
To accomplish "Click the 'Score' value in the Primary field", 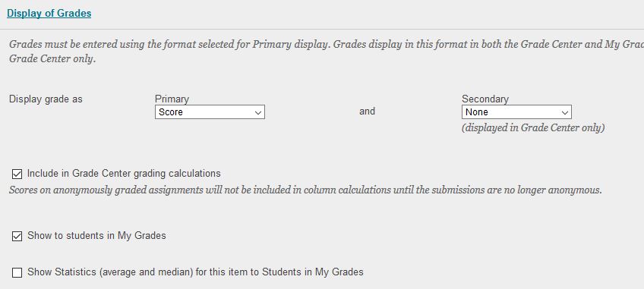I will (171, 112).
